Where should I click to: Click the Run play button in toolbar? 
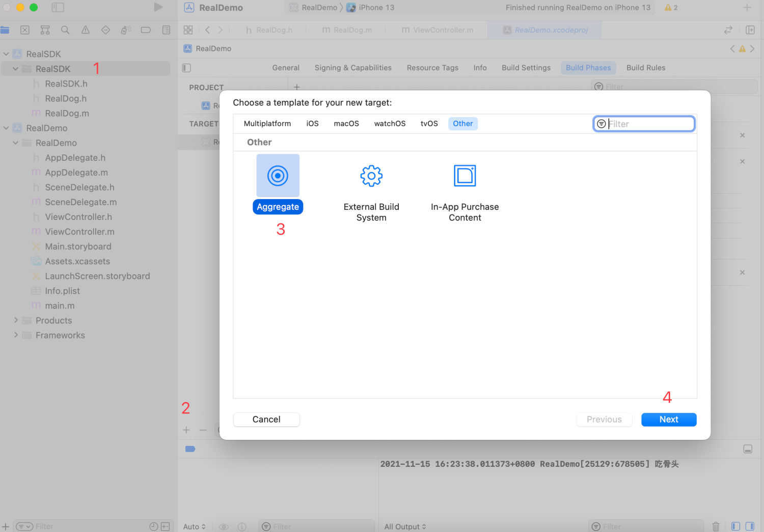pyautogui.click(x=158, y=7)
